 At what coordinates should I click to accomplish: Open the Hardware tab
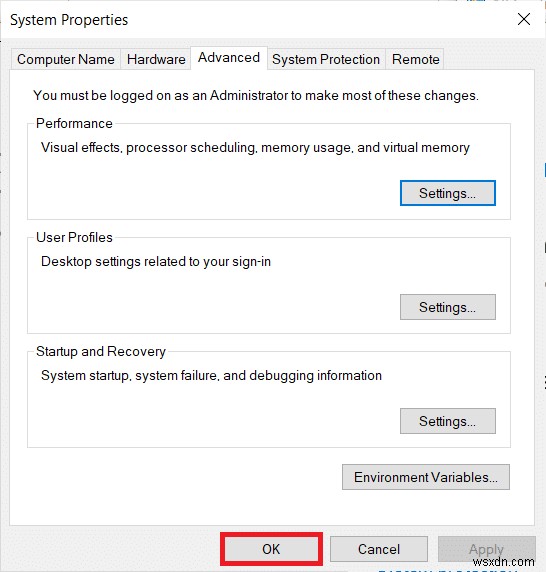click(x=156, y=59)
